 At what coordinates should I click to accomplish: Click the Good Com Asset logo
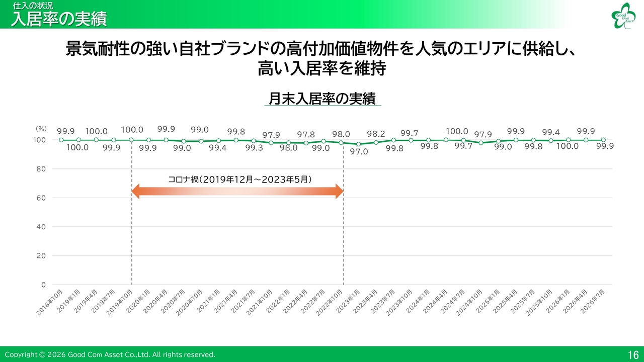click(x=623, y=15)
